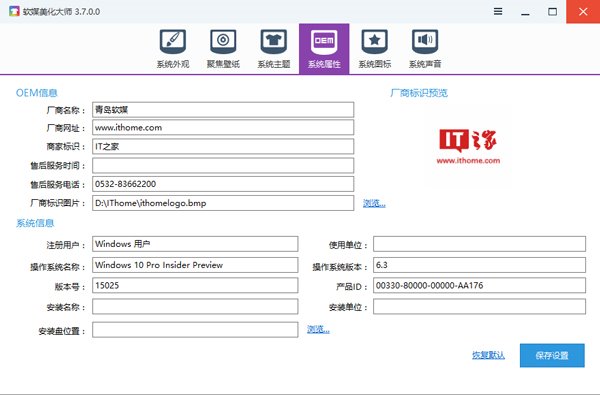
Task: Open the 系统声音 sounds tab
Action: (425, 49)
